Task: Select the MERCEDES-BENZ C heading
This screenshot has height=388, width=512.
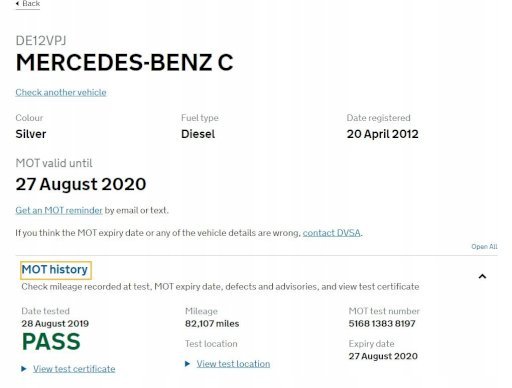Action: [x=124, y=63]
